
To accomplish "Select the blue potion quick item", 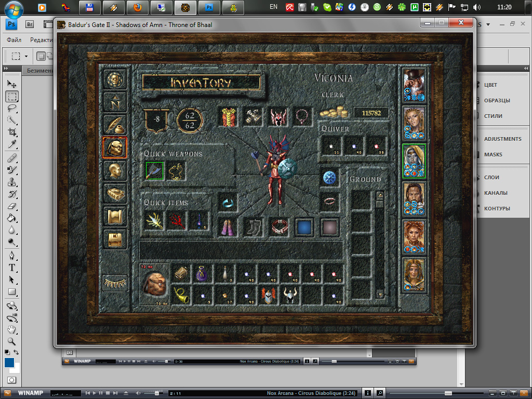I will click(199, 221).
